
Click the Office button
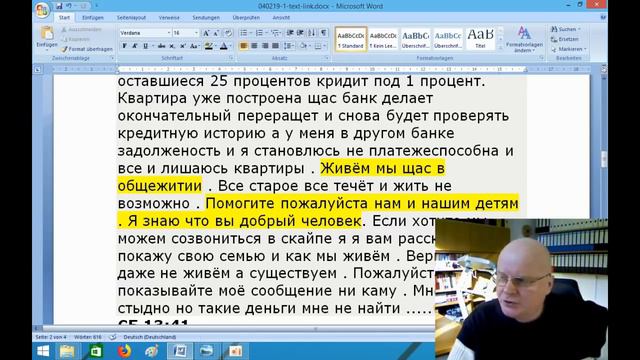click(x=42, y=9)
